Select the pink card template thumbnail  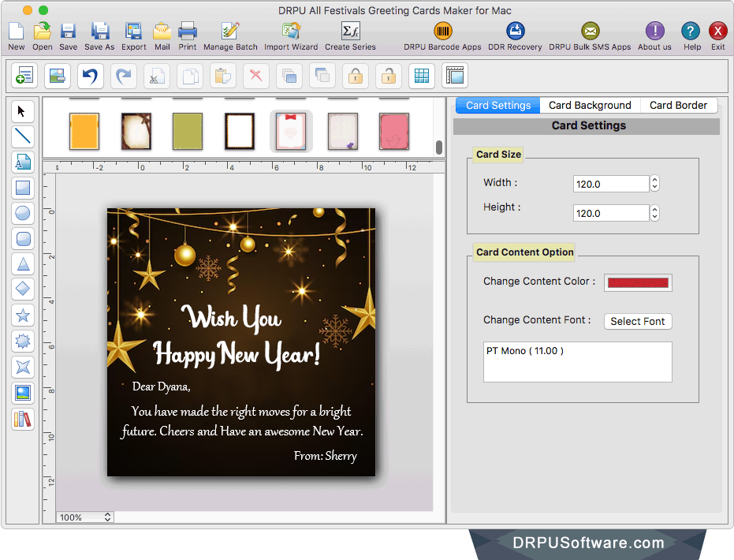[x=393, y=130]
